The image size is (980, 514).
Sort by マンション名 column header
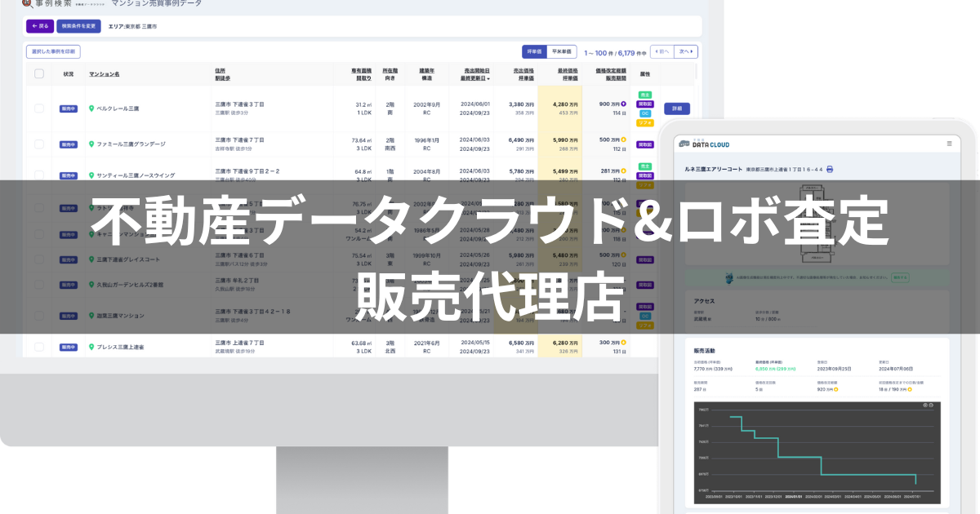tap(105, 73)
